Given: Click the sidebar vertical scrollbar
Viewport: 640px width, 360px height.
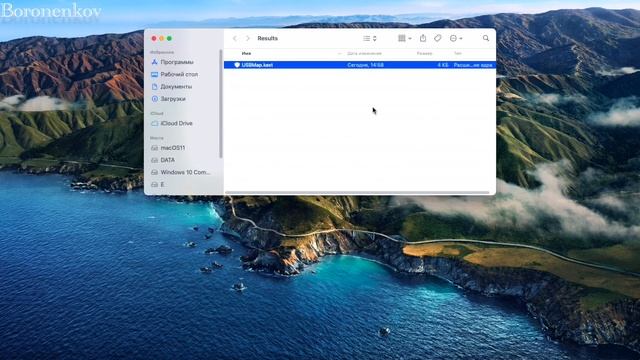Looking at the screenshot, I should (221, 104).
